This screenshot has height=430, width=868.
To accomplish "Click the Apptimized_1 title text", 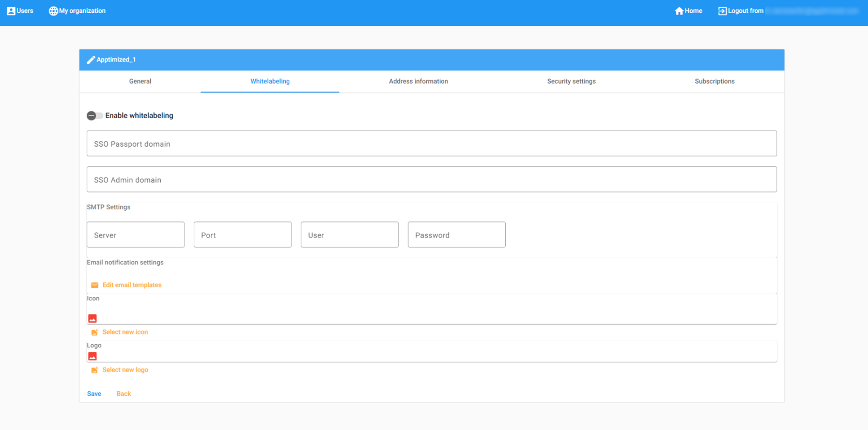I will [116, 60].
